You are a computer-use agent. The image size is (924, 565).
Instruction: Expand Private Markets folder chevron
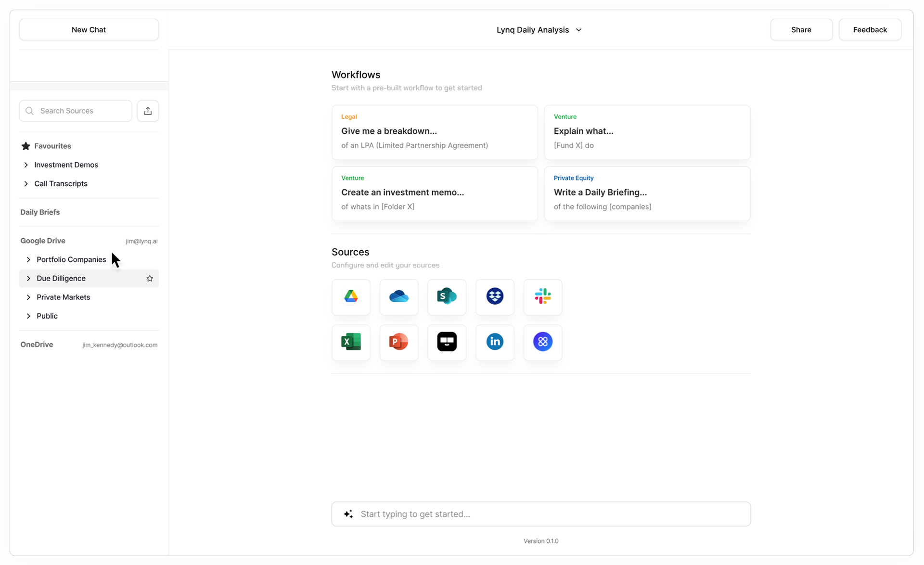(x=28, y=297)
